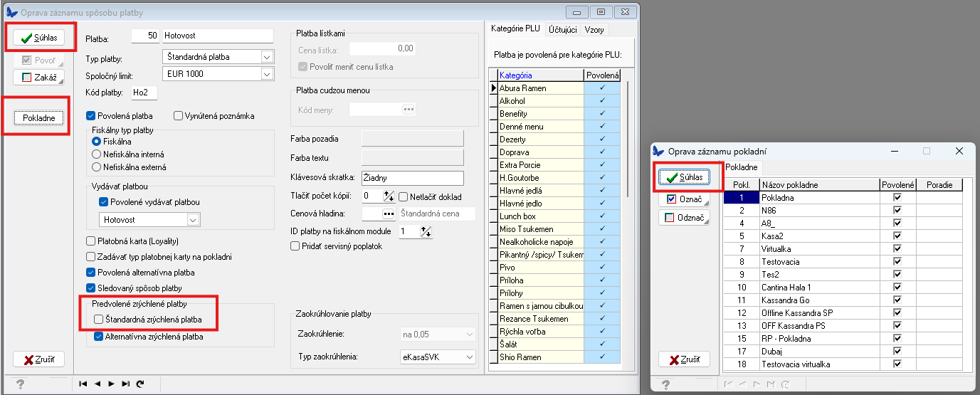
Task: Click the question mark help icon in payment window
Action: coord(20,384)
